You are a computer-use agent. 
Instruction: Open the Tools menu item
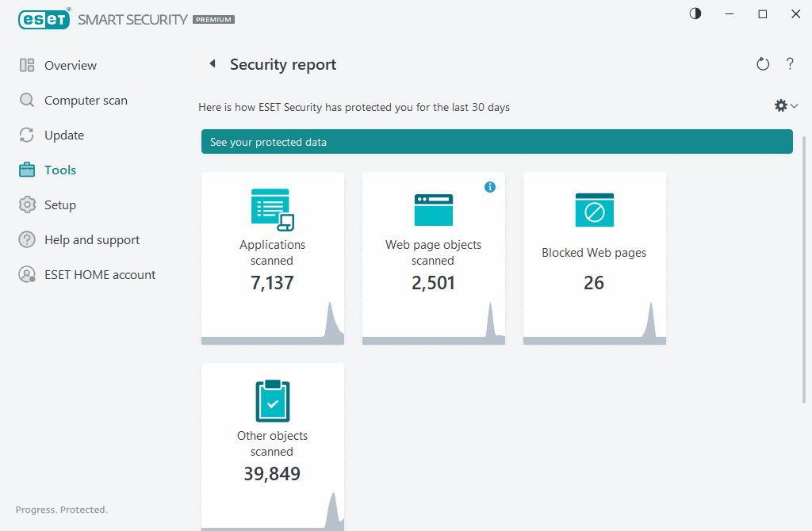tap(60, 170)
